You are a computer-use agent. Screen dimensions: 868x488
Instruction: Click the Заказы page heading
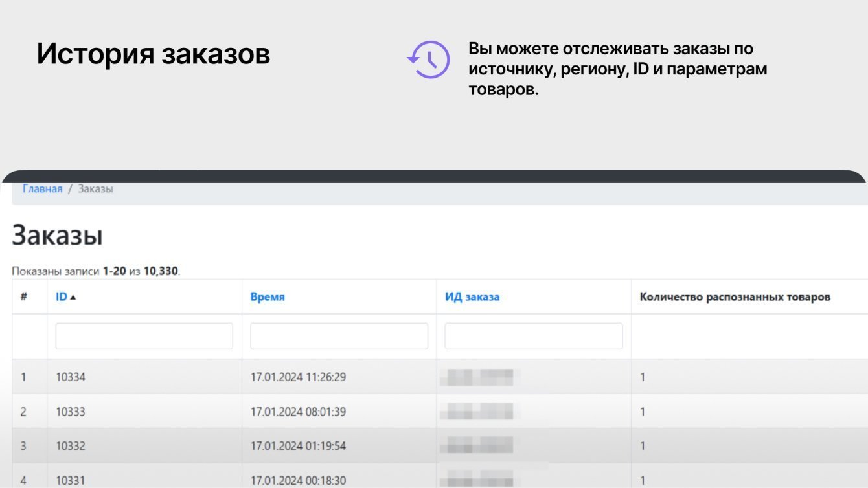tap(57, 236)
